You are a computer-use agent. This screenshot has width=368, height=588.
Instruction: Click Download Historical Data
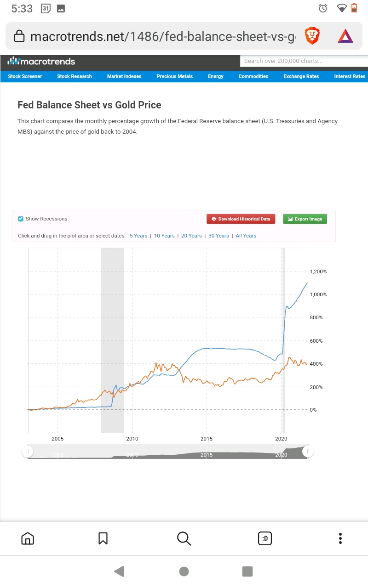coord(241,219)
